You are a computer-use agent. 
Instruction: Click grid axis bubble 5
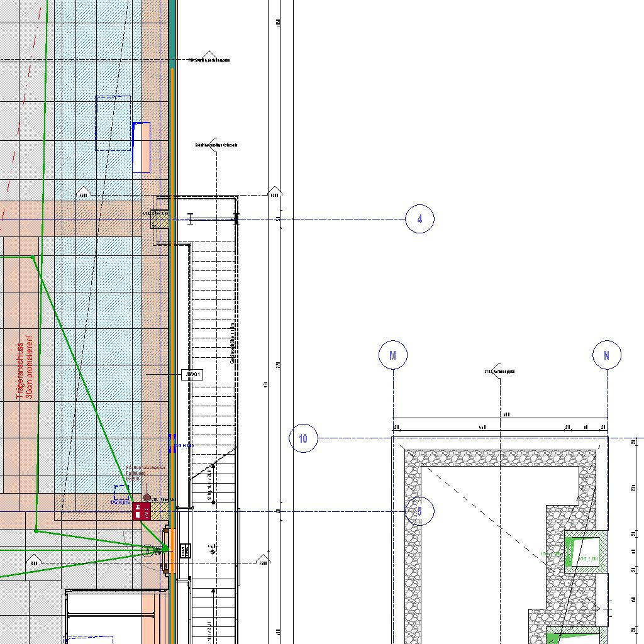click(419, 511)
